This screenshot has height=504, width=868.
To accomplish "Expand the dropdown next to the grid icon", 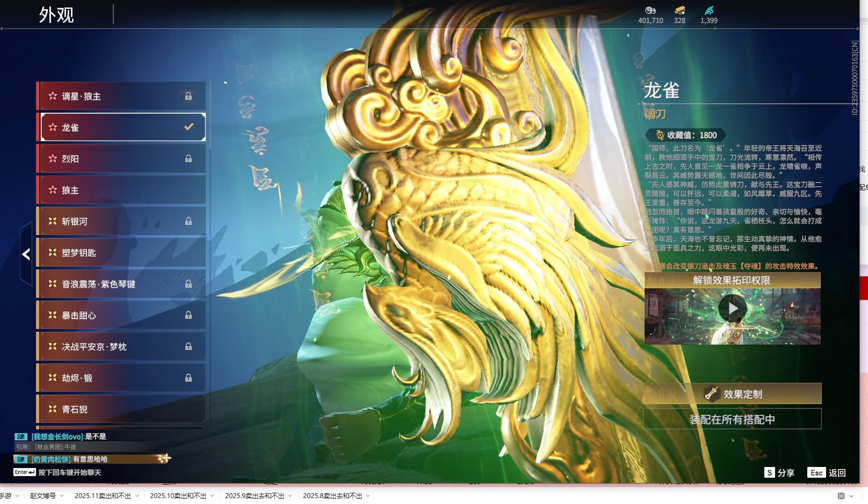I will (851, 496).
